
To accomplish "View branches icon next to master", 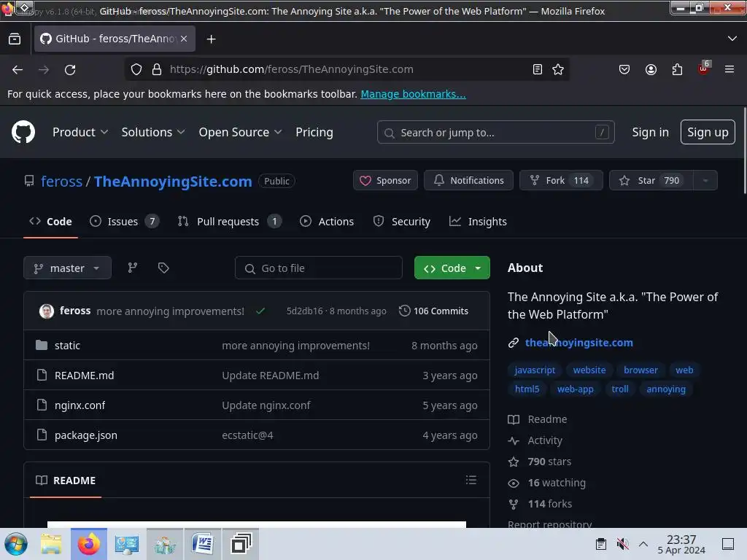I will point(133,268).
